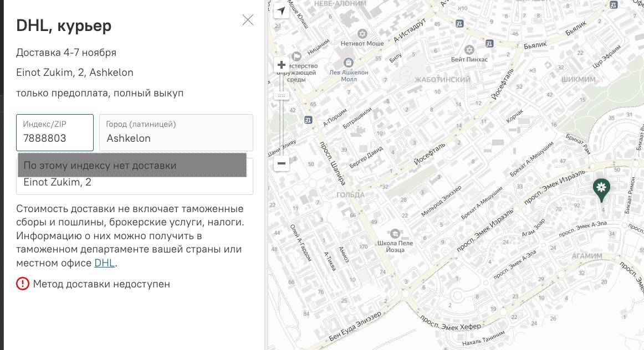Select the Нетивот Моше synagogue icon
Screen dimensions: 644x350
coord(362,34)
